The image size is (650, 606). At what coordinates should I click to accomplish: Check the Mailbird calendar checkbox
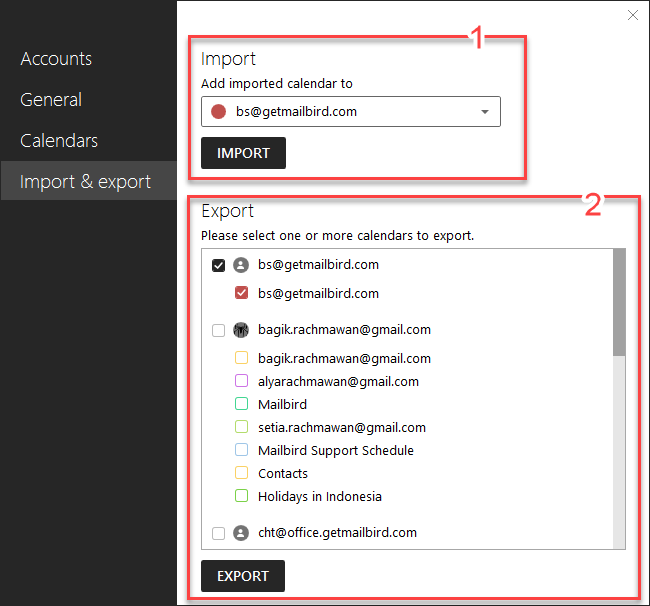(241, 404)
